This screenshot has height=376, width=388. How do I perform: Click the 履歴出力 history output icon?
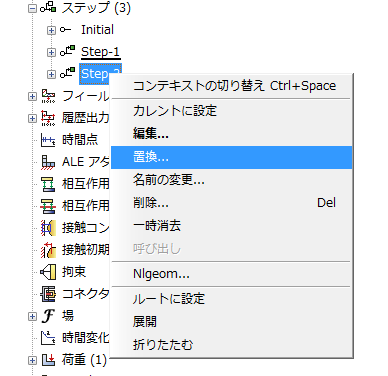(x=48, y=118)
